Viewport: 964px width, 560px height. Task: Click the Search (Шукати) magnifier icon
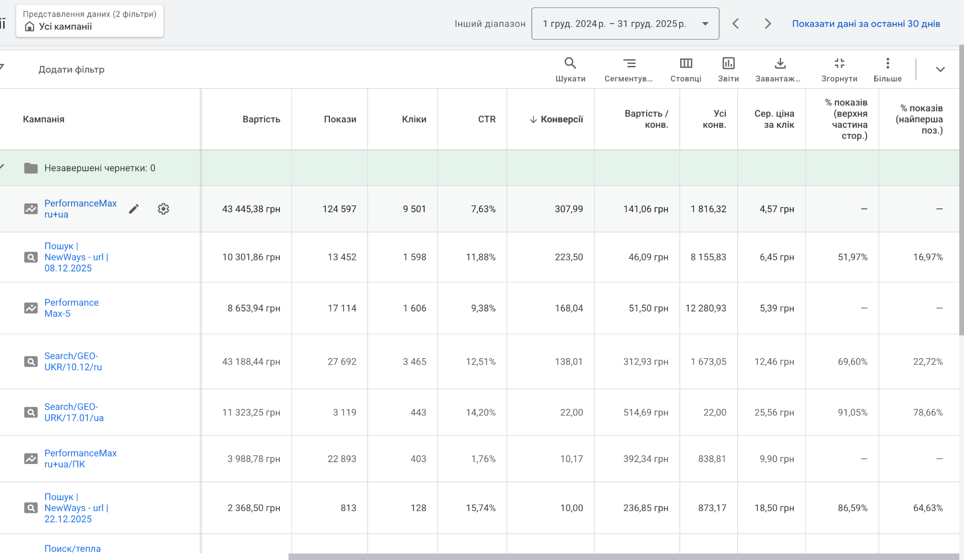tap(570, 64)
